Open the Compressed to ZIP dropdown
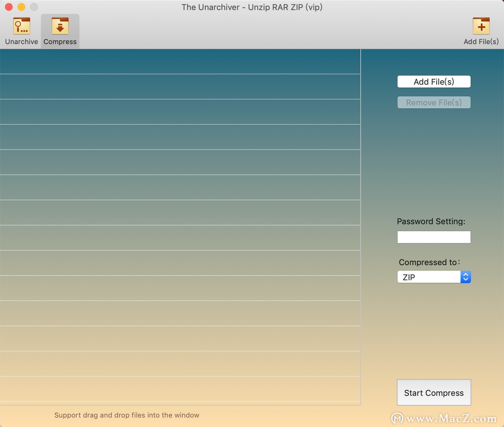The height and width of the screenshot is (427, 504). coord(434,277)
